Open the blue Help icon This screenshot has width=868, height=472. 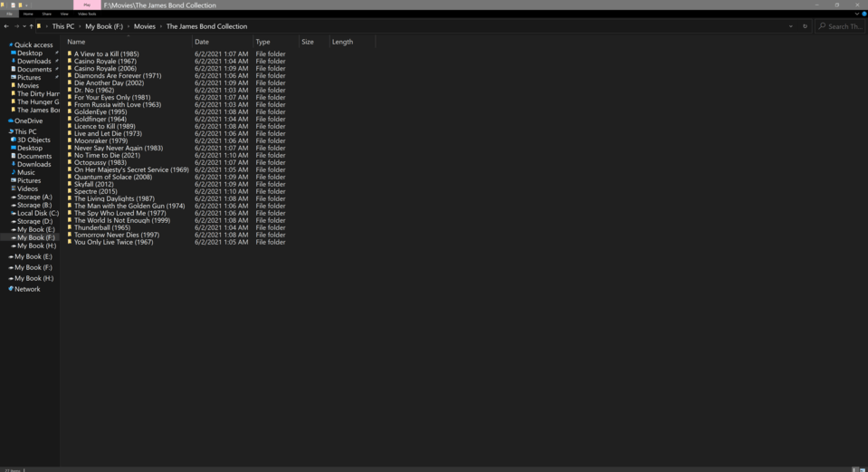(x=863, y=14)
